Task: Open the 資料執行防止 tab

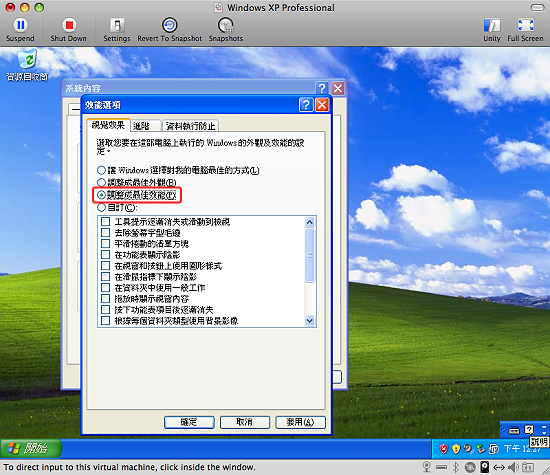Action: click(x=190, y=126)
